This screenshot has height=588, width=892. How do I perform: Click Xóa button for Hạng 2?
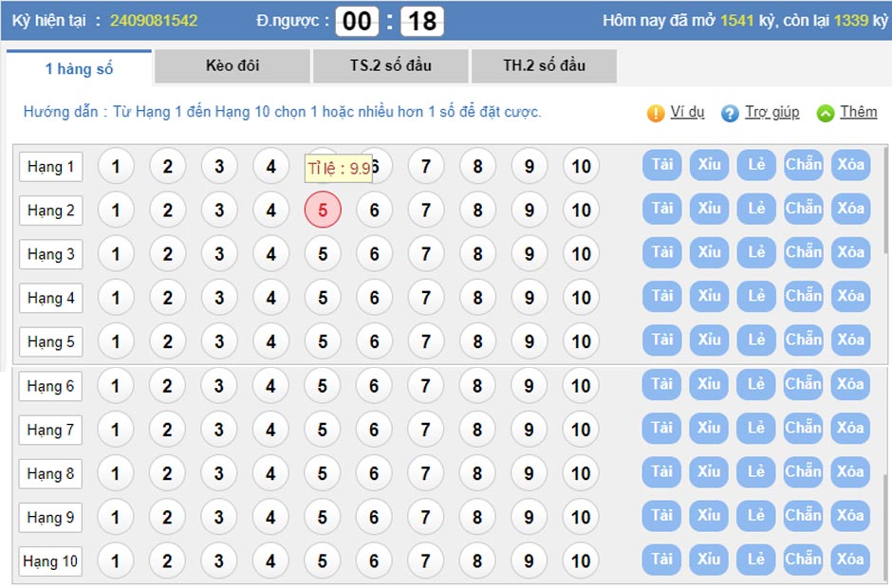pos(850,209)
